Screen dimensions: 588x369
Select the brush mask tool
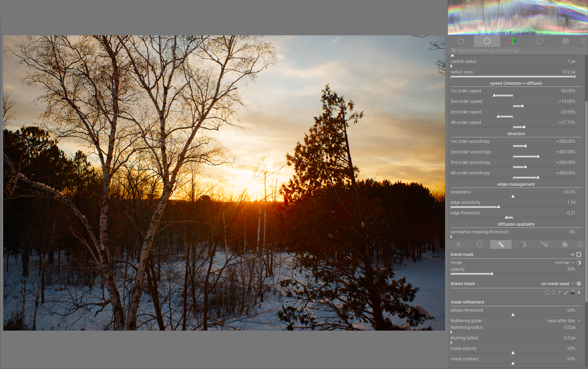[566, 292]
